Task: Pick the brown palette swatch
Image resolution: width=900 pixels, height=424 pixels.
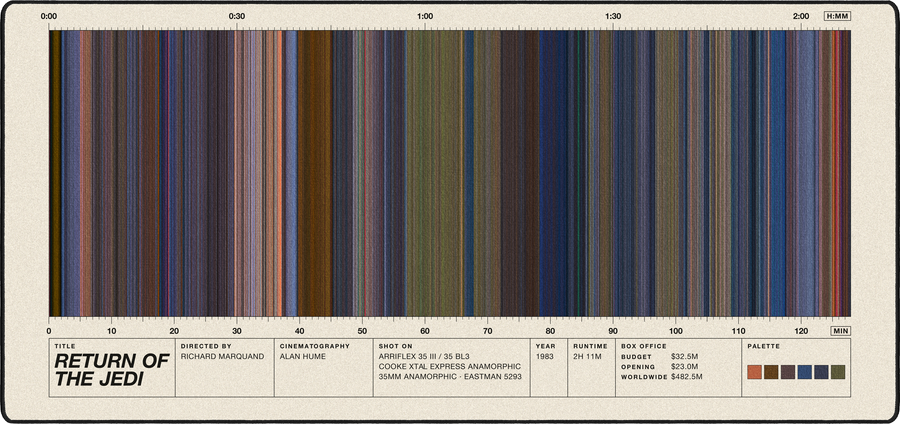Action: pos(771,372)
